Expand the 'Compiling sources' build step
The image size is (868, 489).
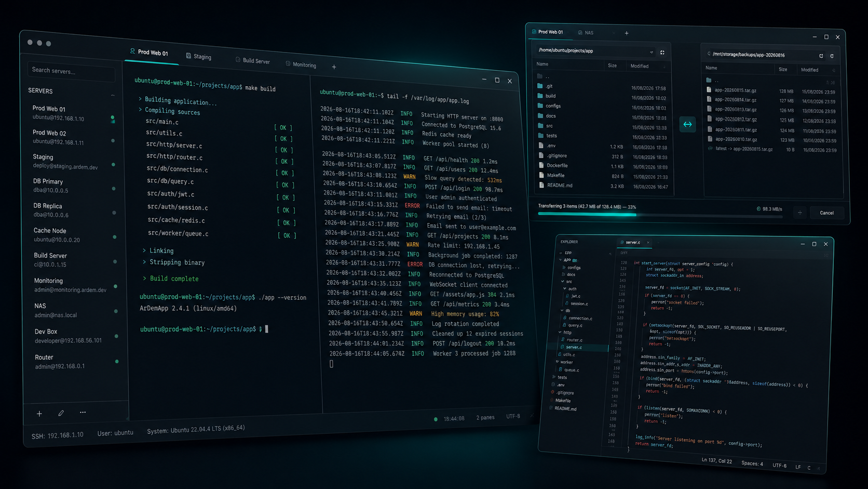(140, 110)
